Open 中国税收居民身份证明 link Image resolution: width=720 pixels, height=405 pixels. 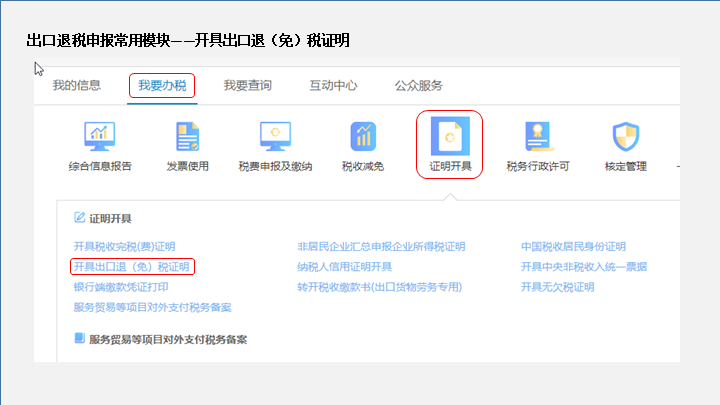573,247
